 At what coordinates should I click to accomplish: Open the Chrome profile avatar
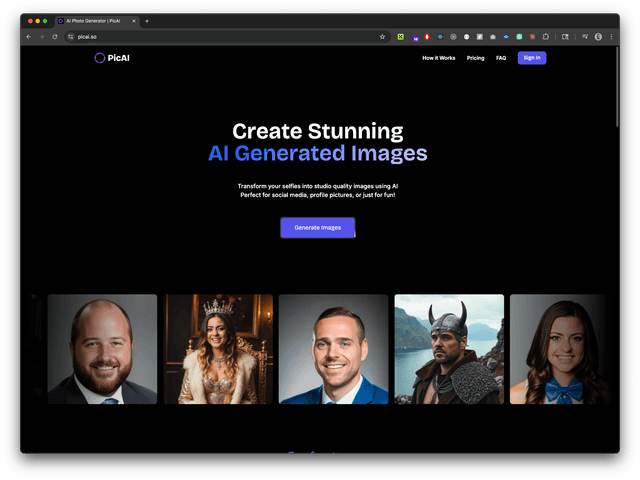click(598, 36)
